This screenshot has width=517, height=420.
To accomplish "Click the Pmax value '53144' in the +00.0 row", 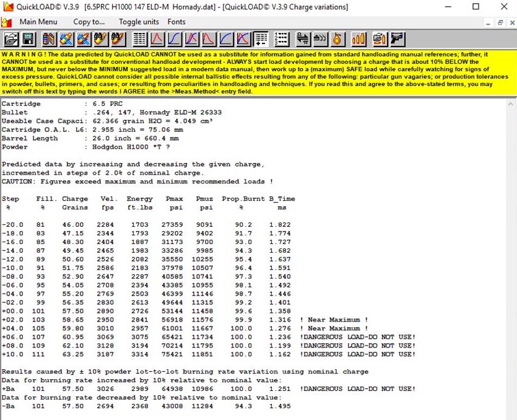I will pos(172,311).
